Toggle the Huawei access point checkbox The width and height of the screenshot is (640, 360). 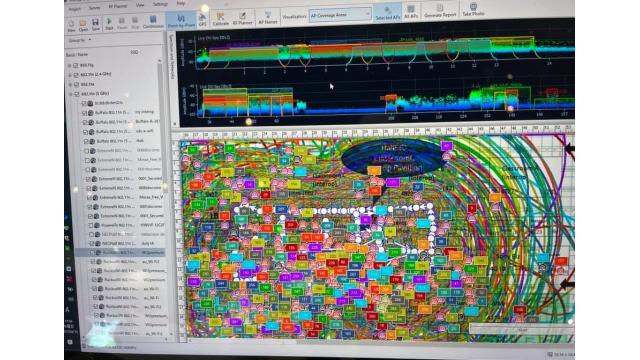coord(91,225)
